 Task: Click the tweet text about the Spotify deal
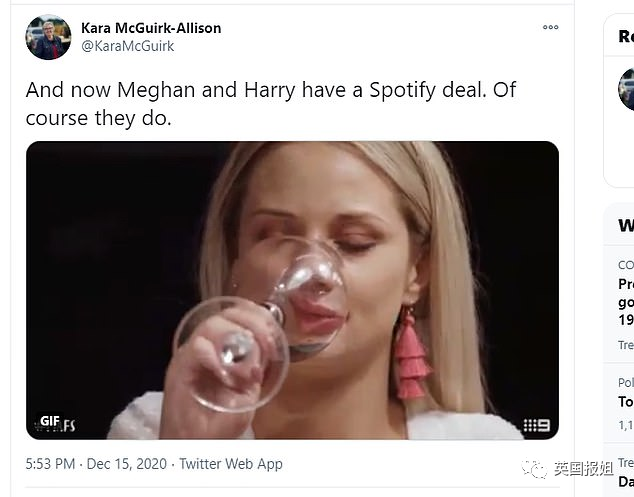click(270, 102)
